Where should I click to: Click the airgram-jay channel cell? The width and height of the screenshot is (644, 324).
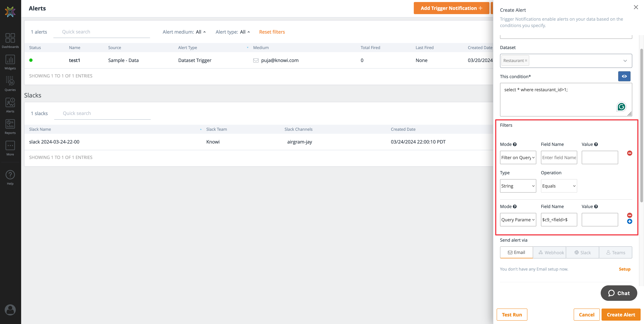300,142
